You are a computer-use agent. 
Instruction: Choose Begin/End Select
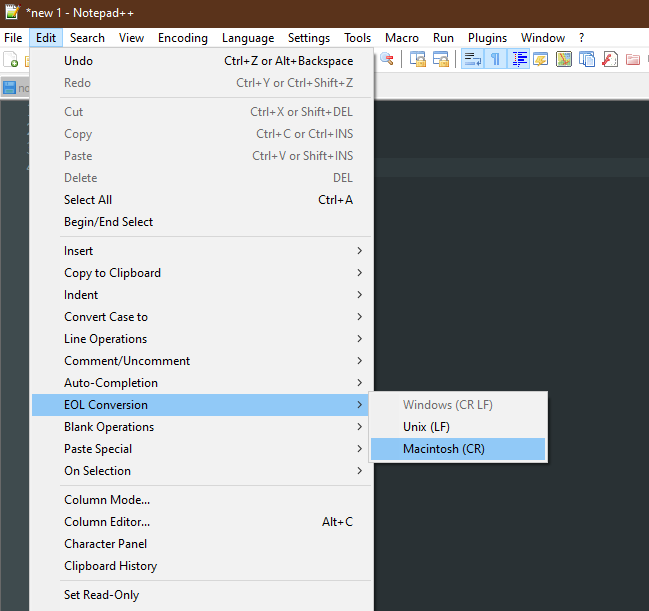[202, 222]
